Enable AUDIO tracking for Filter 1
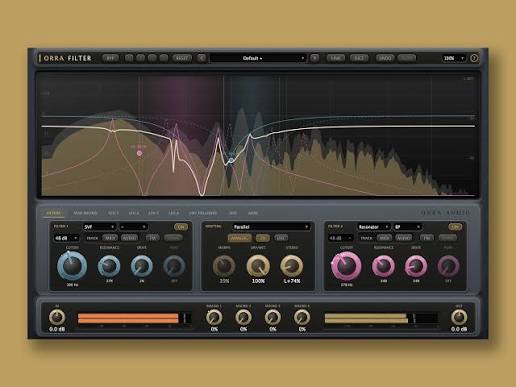This screenshot has width=516, height=387. pos(129,238)
